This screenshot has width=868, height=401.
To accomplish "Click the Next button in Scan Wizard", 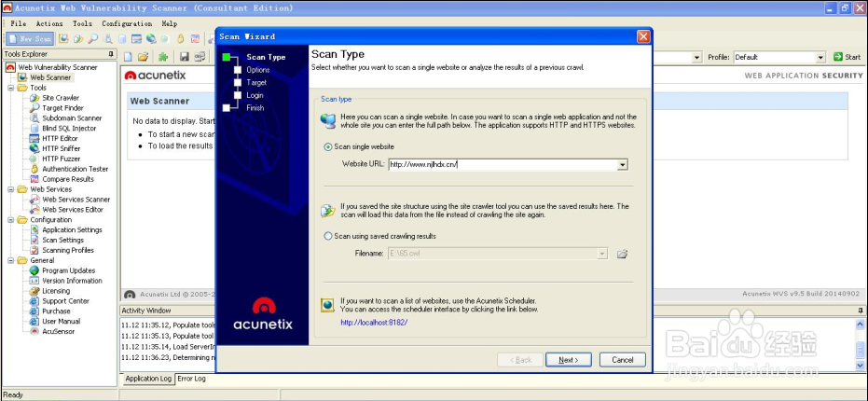I will coord(569,360).
